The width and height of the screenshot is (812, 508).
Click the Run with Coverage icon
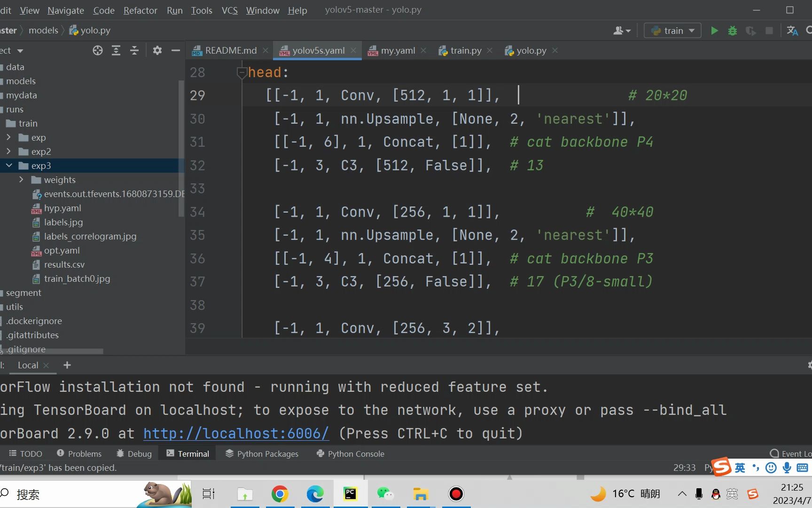(750, 31)
